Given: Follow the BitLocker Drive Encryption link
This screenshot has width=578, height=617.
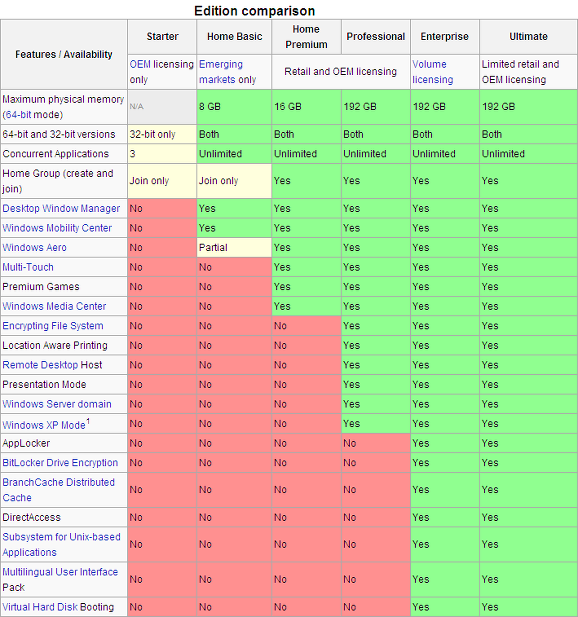Looking at the screenshot, I should (x=60, y=463).
